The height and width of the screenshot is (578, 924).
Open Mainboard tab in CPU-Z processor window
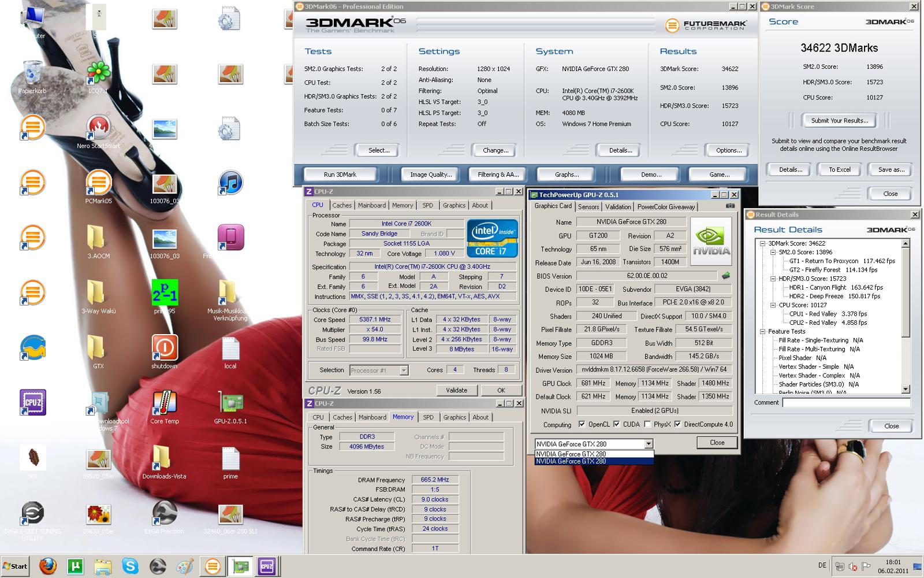(372, 205)
